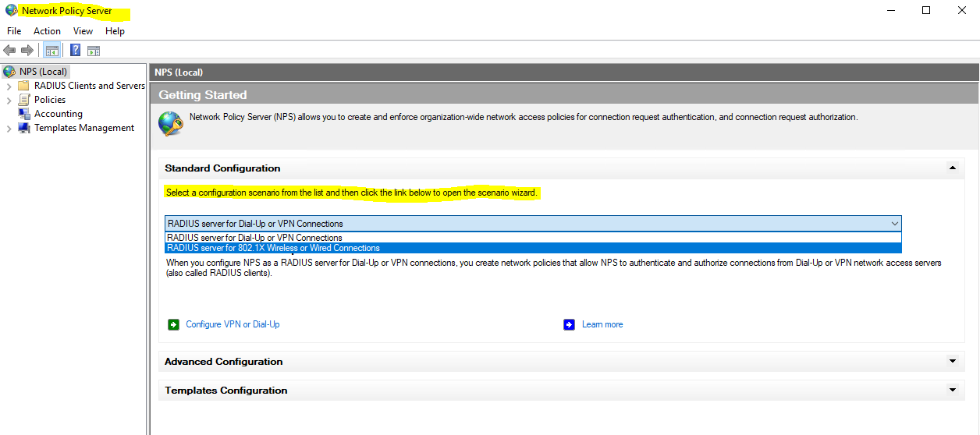Image resolution: width=980 pixels, height=435 pixels.
Task: Open the File menu
Action: 14,31
